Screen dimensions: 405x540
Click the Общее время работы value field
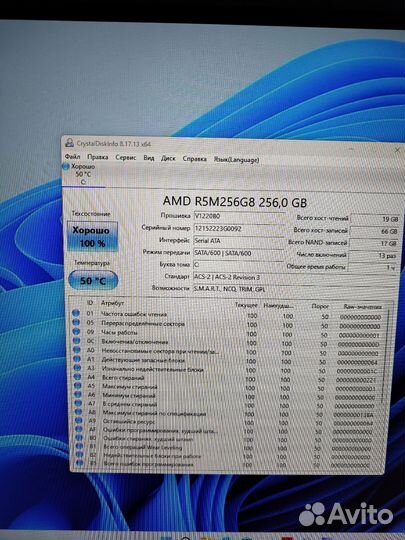373,268
